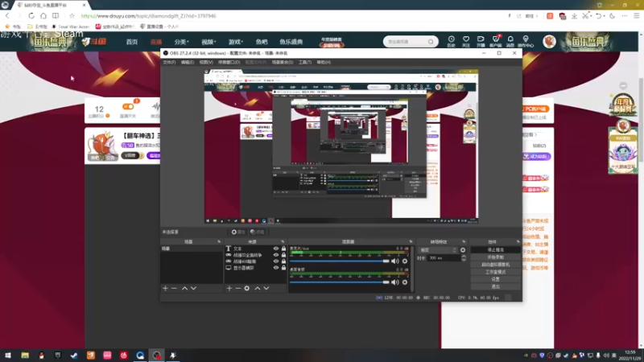Click the start recording button in OBS
The image size is (644, 362).
[x=495, y=257]
